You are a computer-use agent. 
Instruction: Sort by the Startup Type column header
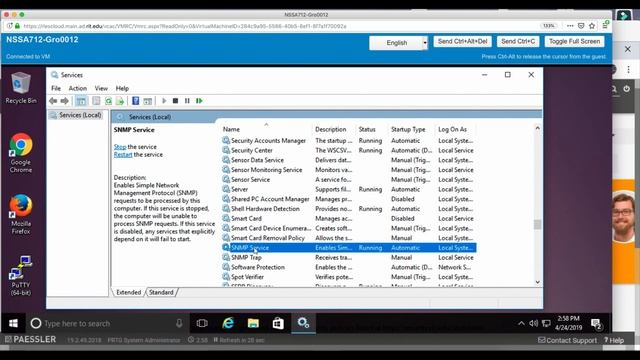click(408, 129)
